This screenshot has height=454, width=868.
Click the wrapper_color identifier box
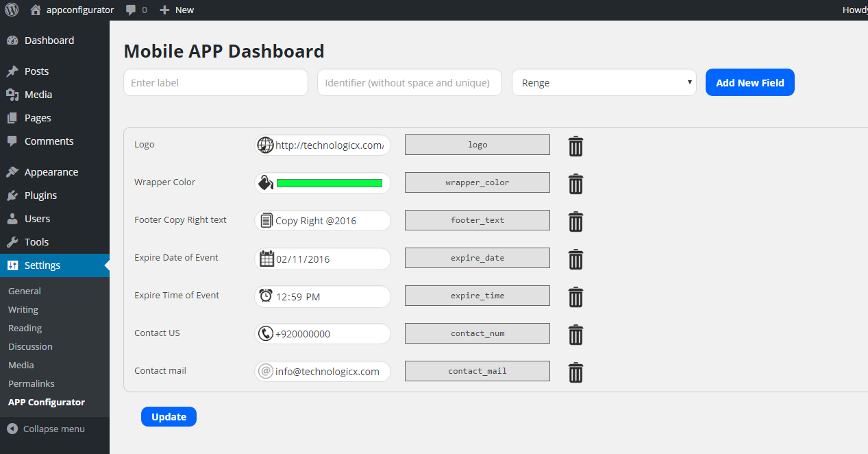(x=478, y=182)
